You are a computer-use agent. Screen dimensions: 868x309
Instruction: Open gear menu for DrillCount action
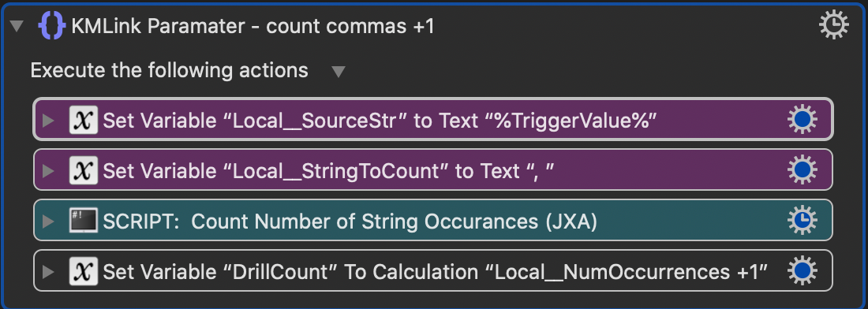(x=802, y=271)
